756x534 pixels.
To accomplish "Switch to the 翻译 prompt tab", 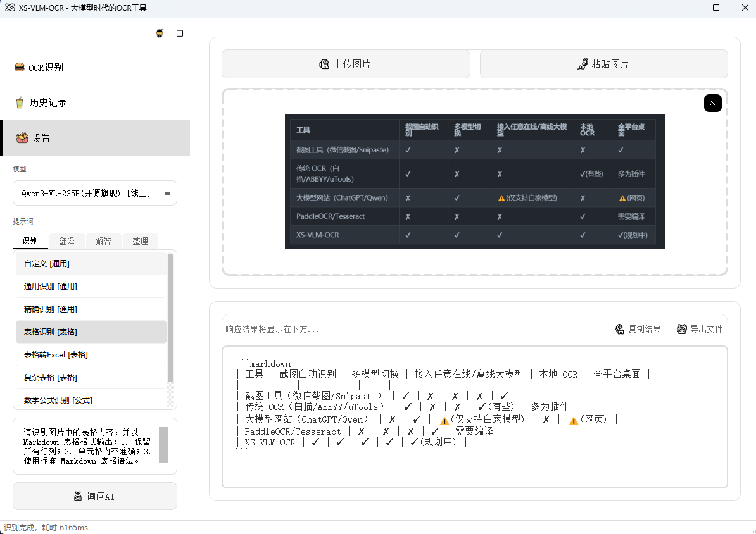I will point(66,241).
